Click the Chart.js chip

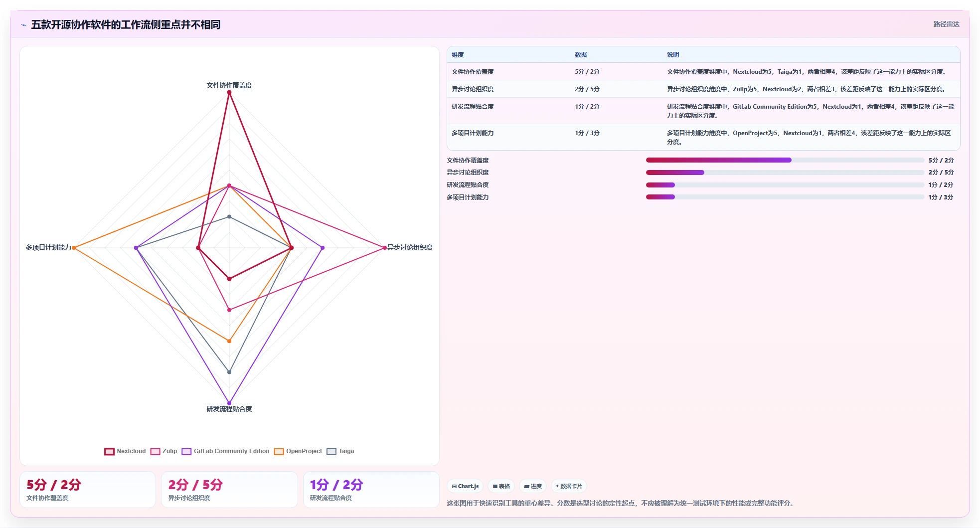pos(465,486)
